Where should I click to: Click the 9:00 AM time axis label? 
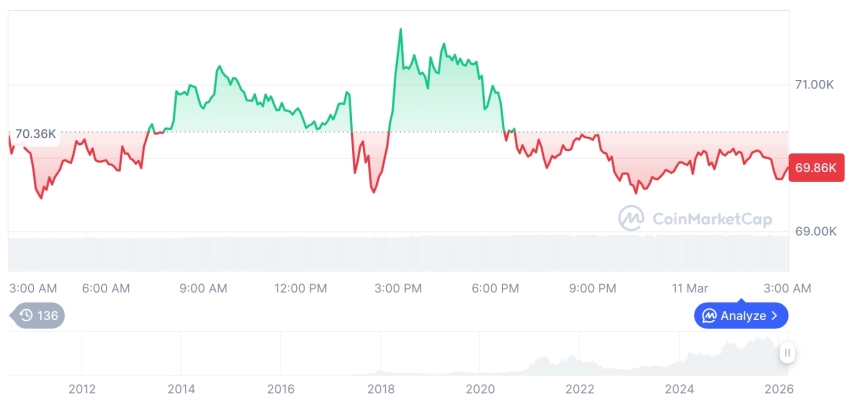point(203,288)
